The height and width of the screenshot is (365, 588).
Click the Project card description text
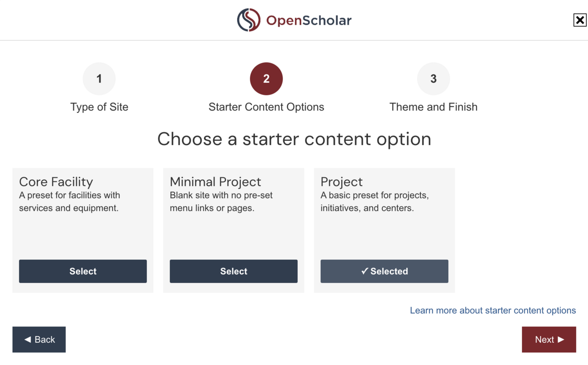374,202
